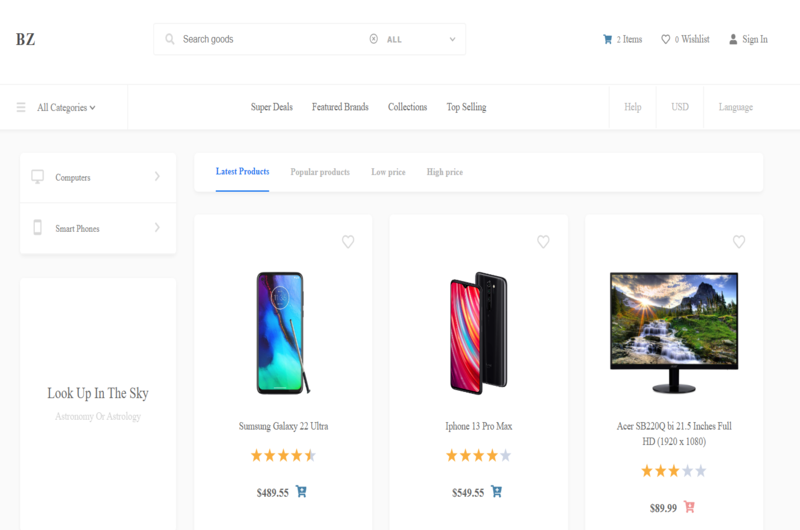Expand the All Categories menu

66,107
